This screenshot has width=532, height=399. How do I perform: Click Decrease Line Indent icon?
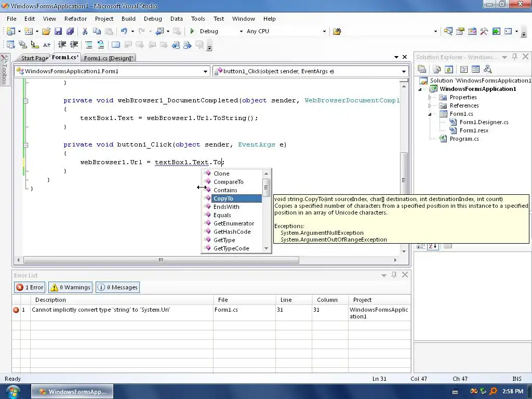point(62,45)
